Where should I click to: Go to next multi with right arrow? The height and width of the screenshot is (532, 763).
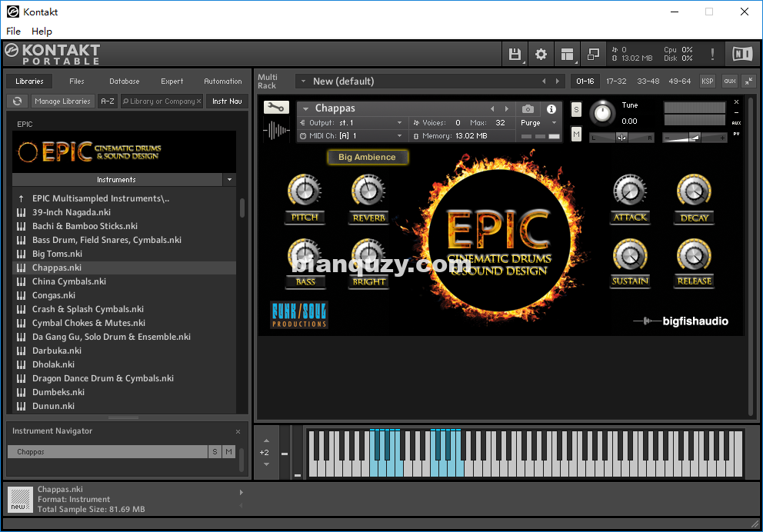coord(557,81)
